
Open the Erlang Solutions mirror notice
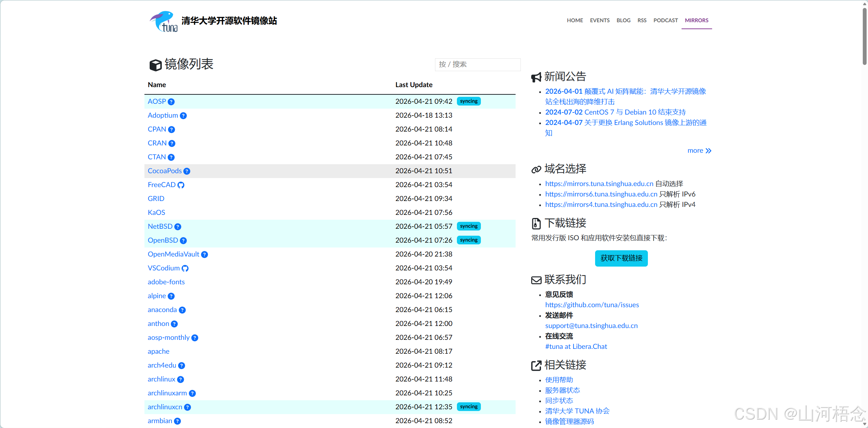[x=626, y=128]
